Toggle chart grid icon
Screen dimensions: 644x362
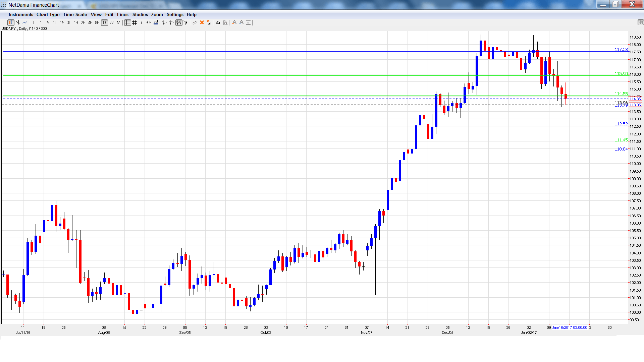click(x=135, y=22)
